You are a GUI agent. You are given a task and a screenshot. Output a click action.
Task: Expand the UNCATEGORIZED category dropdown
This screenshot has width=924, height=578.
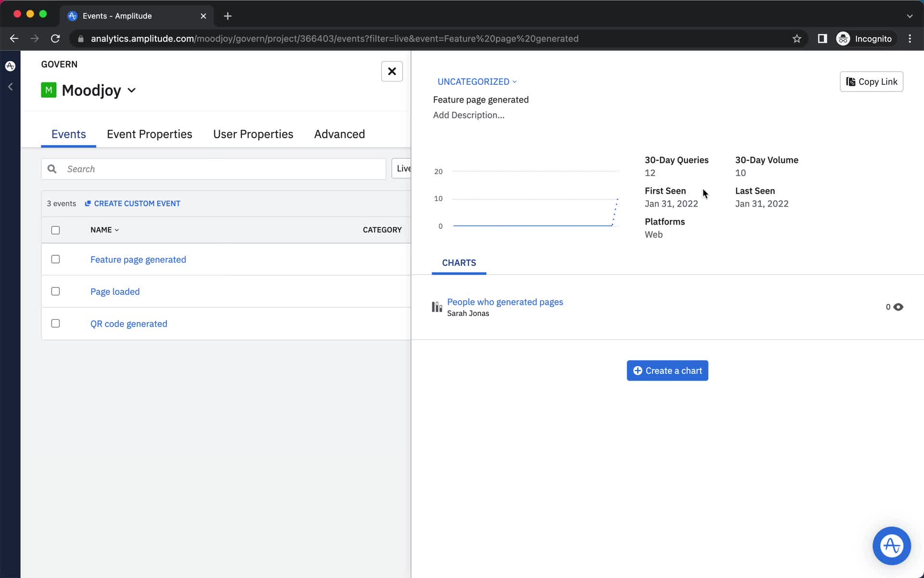(477, 81)
